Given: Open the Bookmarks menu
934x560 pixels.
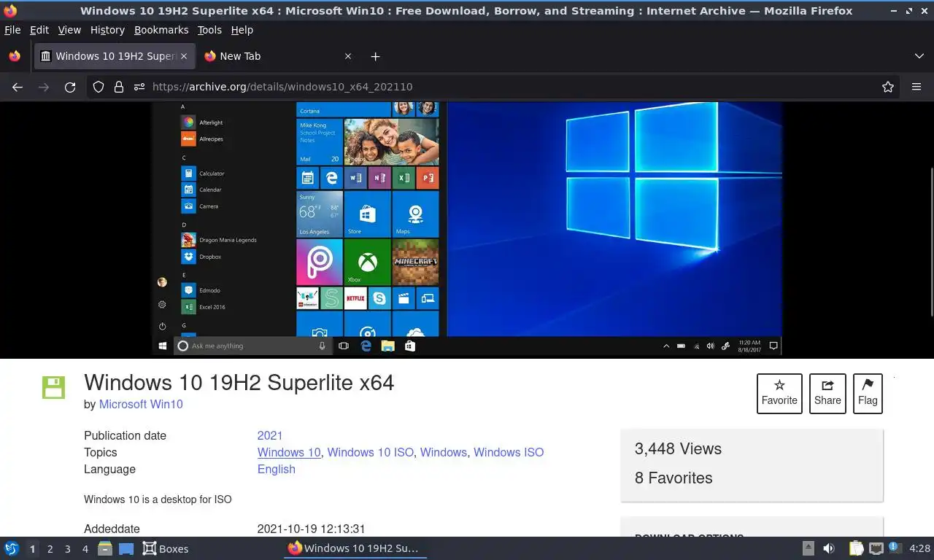Looking at the screenshot, I should [x=161, y=30].
